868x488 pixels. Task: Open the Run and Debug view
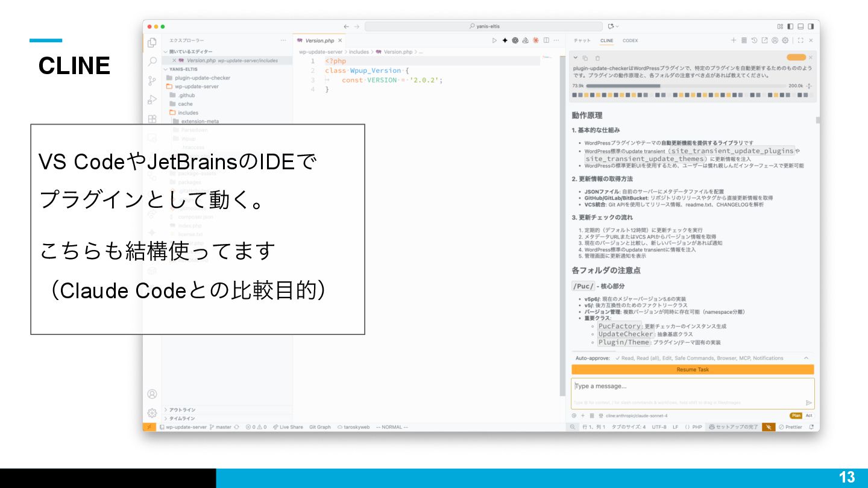pyautogui.click(x=152, y=99)
